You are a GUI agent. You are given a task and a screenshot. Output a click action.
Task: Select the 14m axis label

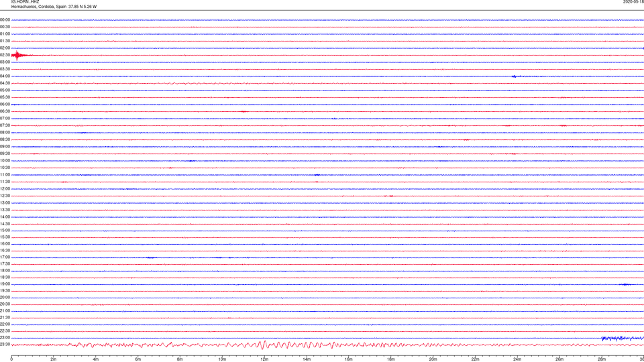pos(307,359)
